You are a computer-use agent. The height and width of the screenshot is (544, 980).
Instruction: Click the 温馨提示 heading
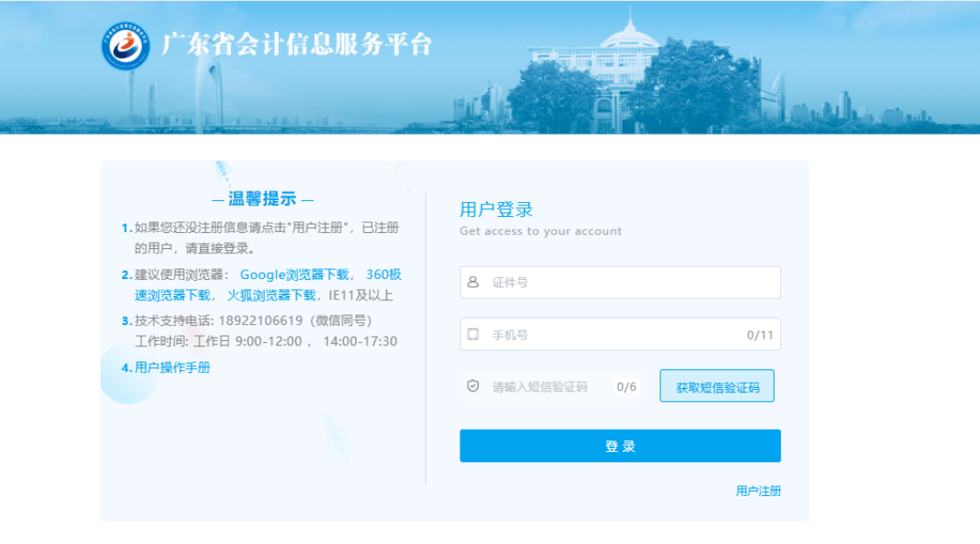[x=263, y=198]
